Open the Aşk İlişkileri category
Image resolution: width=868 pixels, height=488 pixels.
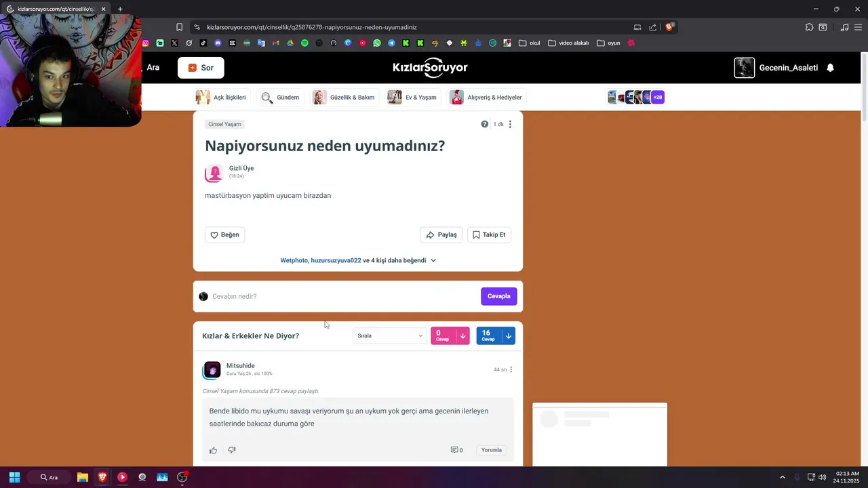(x=222, y=97)
